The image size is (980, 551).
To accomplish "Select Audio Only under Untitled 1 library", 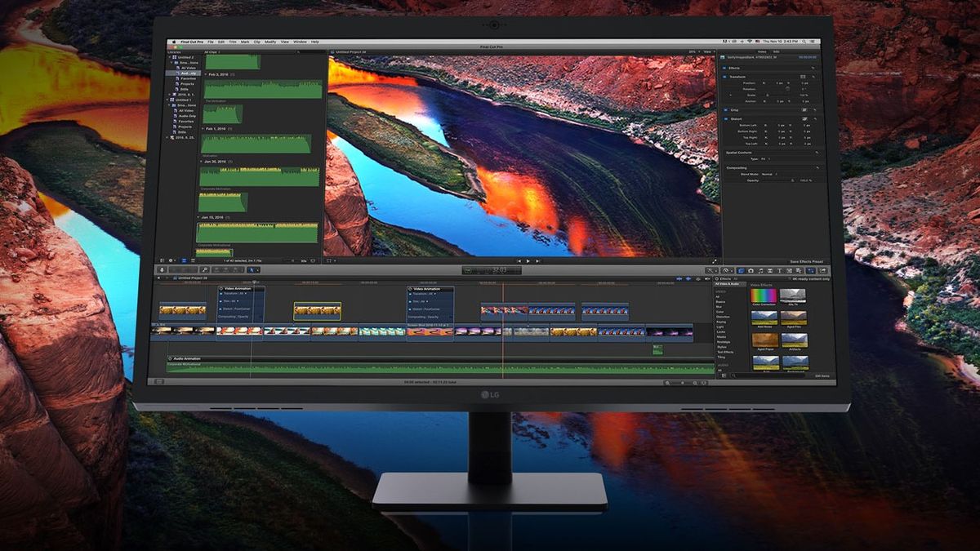I will point(187,116).
